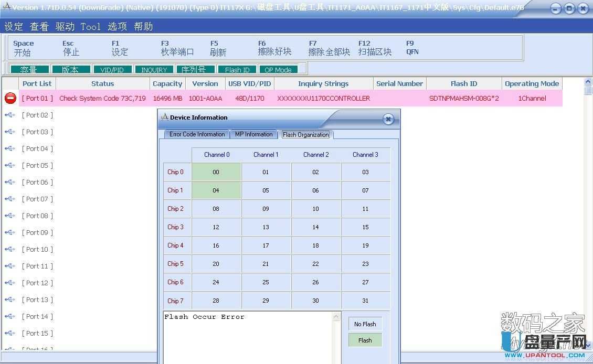593x364 pixels.
Task: Toggle the Flash ID column button
Action: [237, 70]
